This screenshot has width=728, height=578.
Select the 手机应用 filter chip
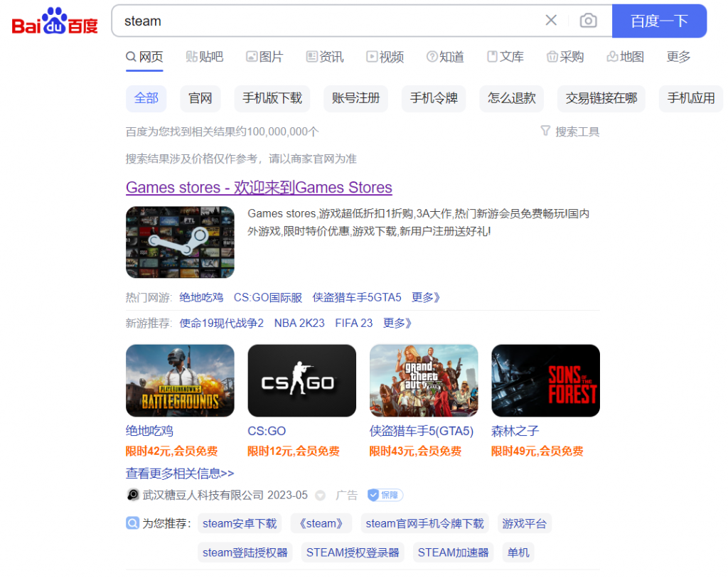coord(691,98)
